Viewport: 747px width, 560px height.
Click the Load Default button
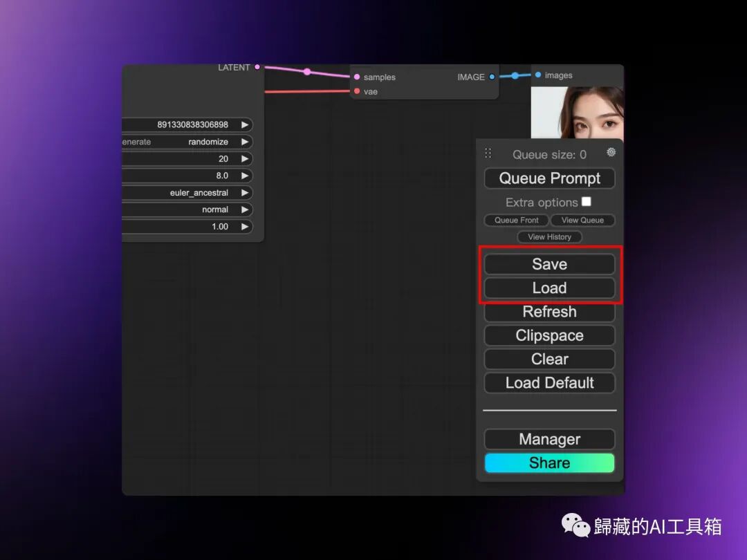pos(549,383)
